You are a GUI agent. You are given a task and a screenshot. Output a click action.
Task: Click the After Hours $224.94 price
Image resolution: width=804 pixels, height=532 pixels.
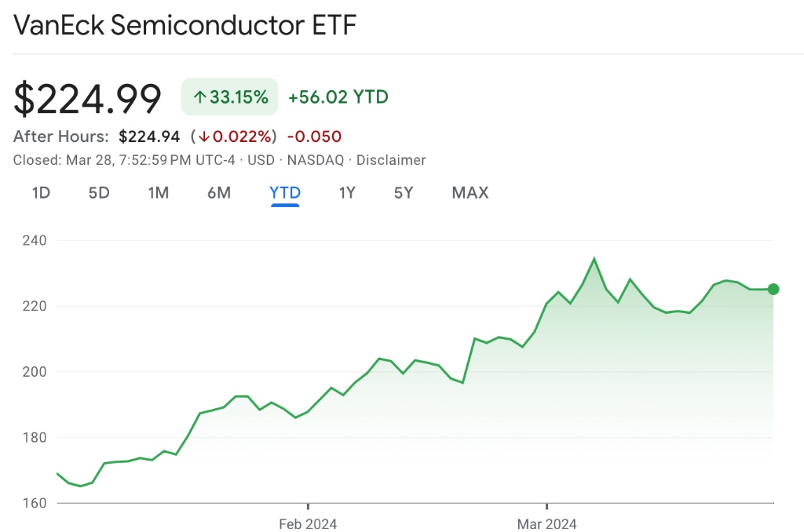(149, 137)
